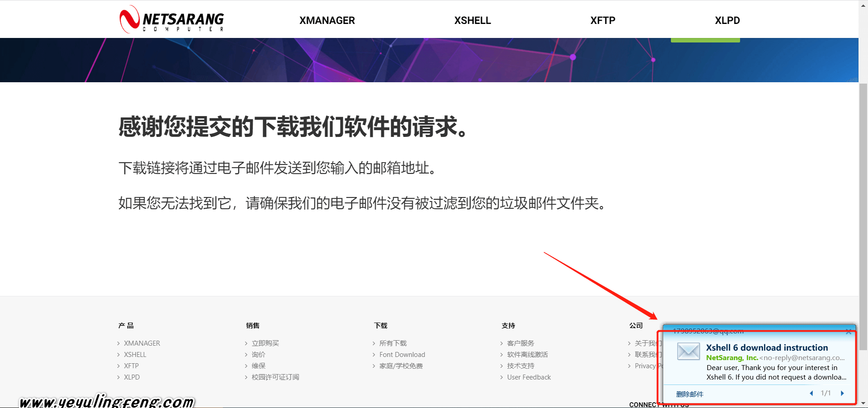The height and width of the screenshot is (408, 868).
Task: Open the XLPD menu in the top navigation
Action: pyautogui.click(x=727, y=20)
